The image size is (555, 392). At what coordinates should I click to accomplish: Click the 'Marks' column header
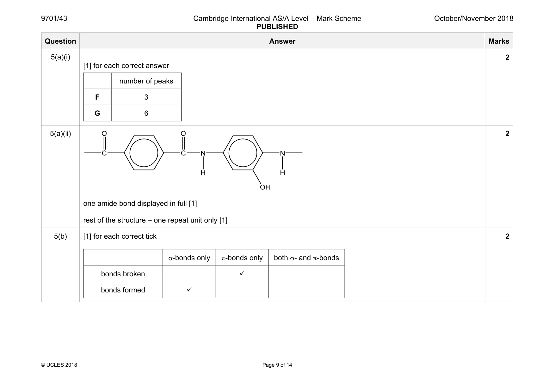point(499,41)
